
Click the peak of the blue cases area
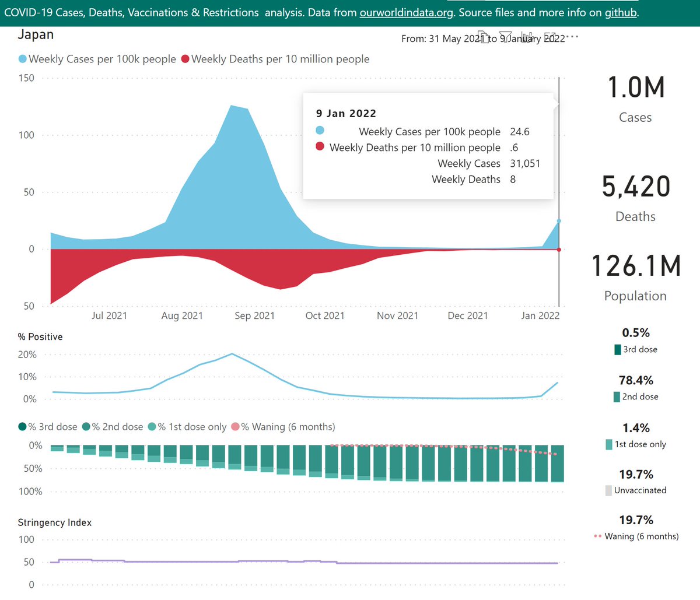point(232,106)
